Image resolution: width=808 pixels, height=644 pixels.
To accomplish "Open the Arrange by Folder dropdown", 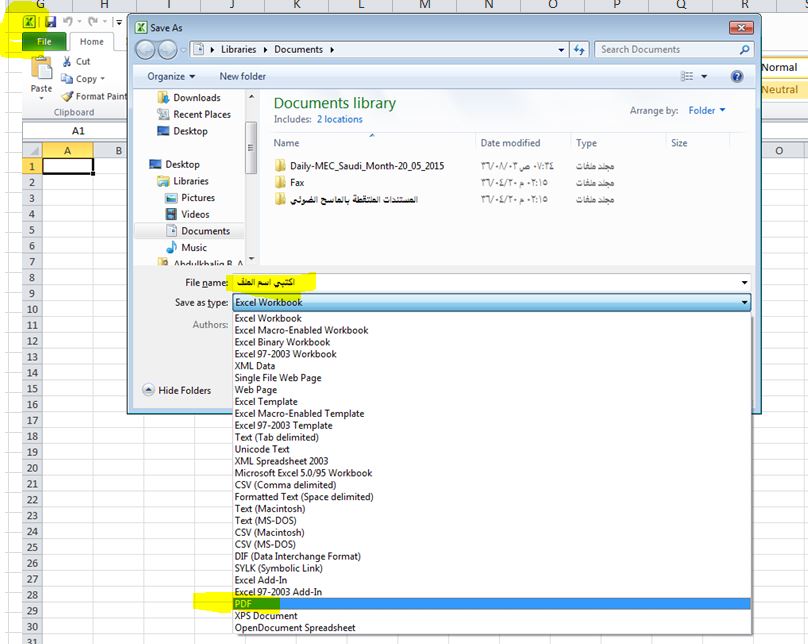I will click(707, 110).
